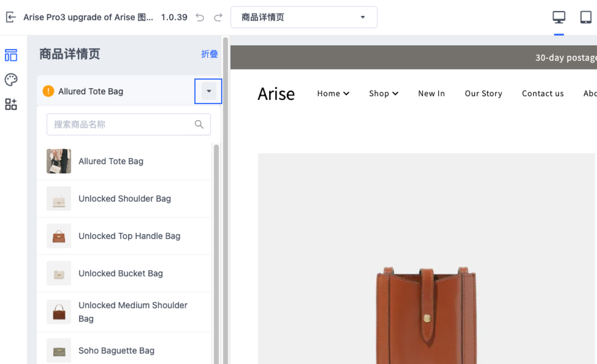Image resolution: width=597 pixels, height=364 pixels.
Task: Click the brown leather bag product image
Action: point(426,315)
